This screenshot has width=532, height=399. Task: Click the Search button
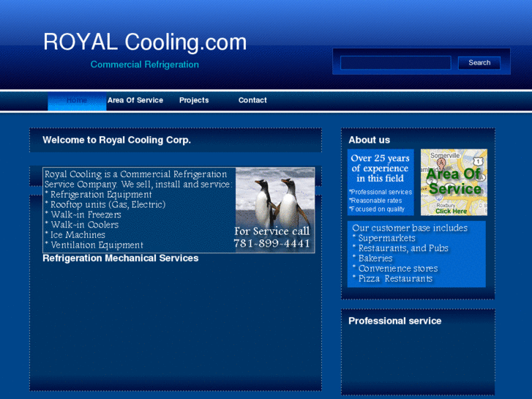click(479, 63)
